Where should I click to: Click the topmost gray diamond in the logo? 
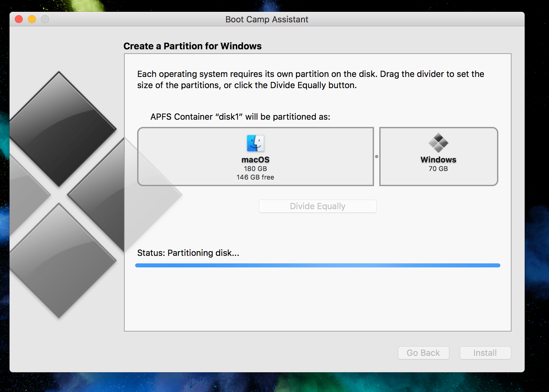tap(62, 128)
